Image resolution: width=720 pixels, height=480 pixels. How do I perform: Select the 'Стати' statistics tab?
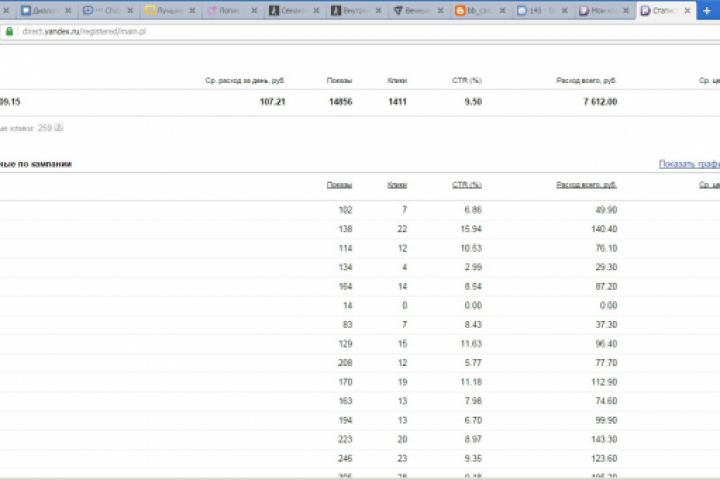point(665,11)
